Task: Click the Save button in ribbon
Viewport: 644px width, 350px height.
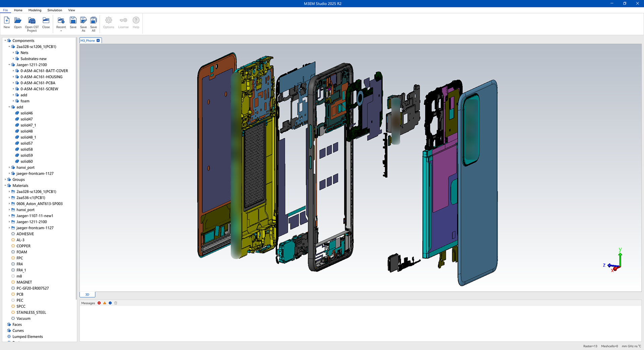Action: (73, 21)
